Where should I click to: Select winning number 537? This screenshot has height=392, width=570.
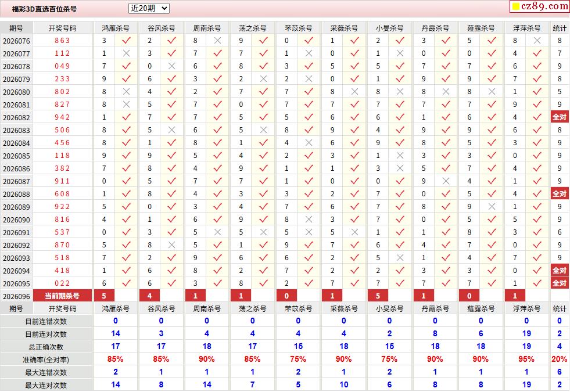[x=63, y=232]
